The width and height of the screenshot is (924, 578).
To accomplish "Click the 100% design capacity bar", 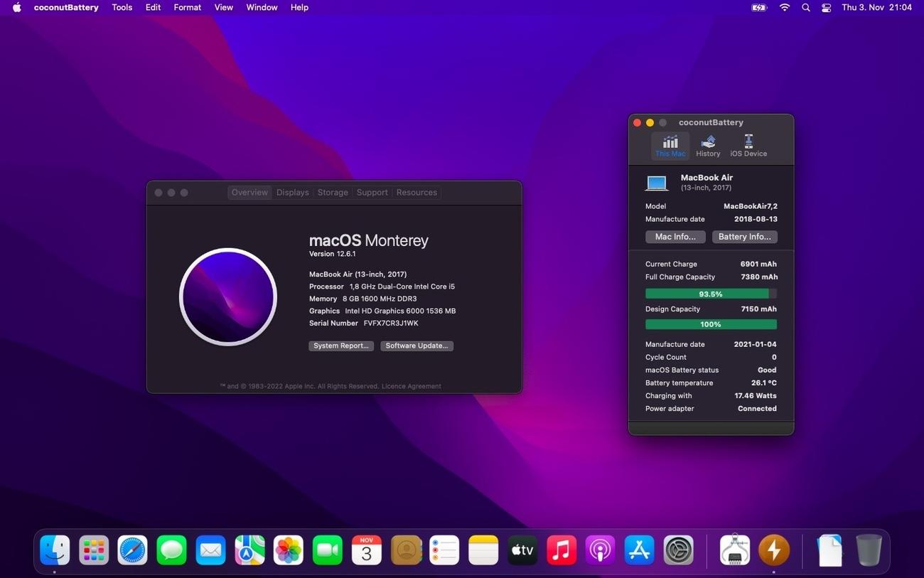I will [711, 324].
